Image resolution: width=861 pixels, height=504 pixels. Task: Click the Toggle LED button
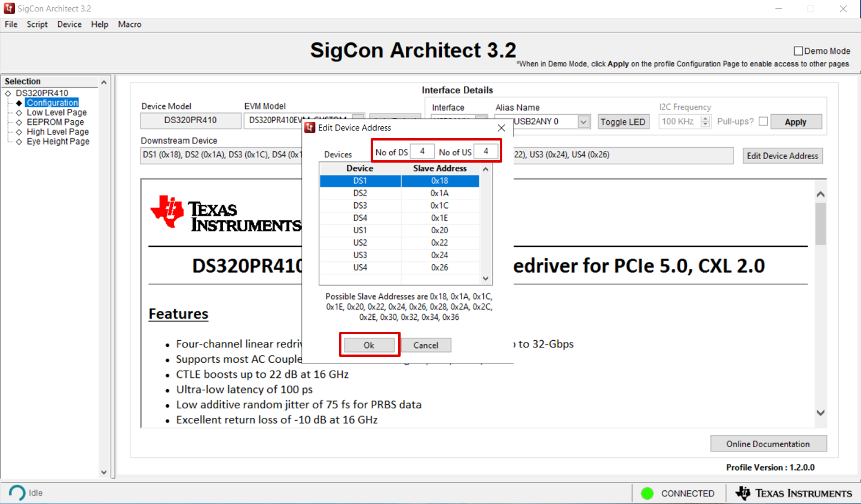tap(622, 122)
